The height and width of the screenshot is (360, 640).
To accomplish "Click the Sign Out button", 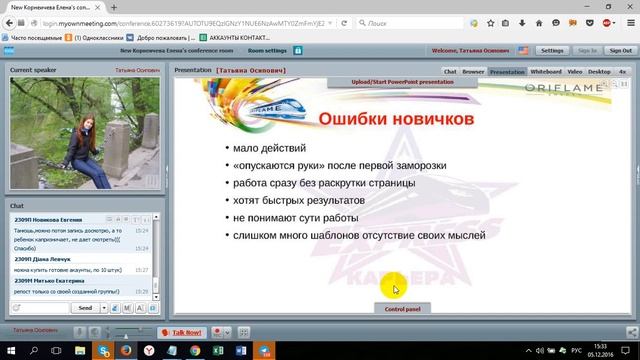I will click(620, 51).
